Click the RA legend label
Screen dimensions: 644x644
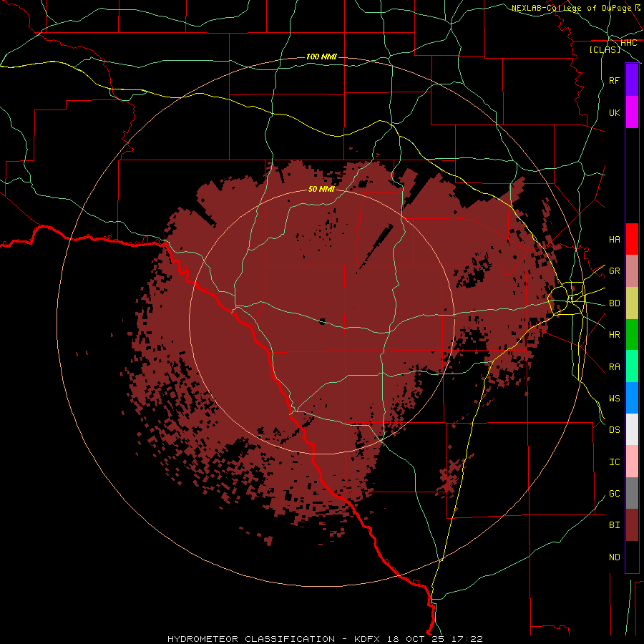point(614,367)
